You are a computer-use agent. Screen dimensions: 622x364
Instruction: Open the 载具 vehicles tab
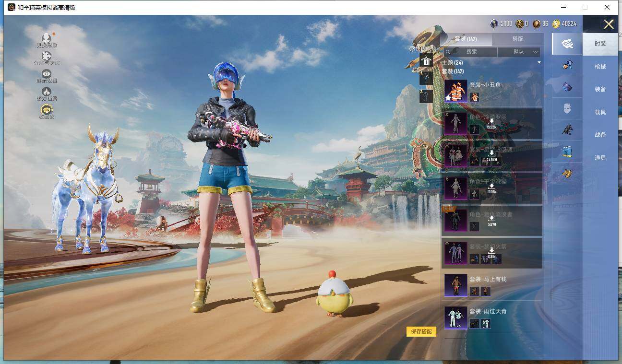tap(600, 112)
